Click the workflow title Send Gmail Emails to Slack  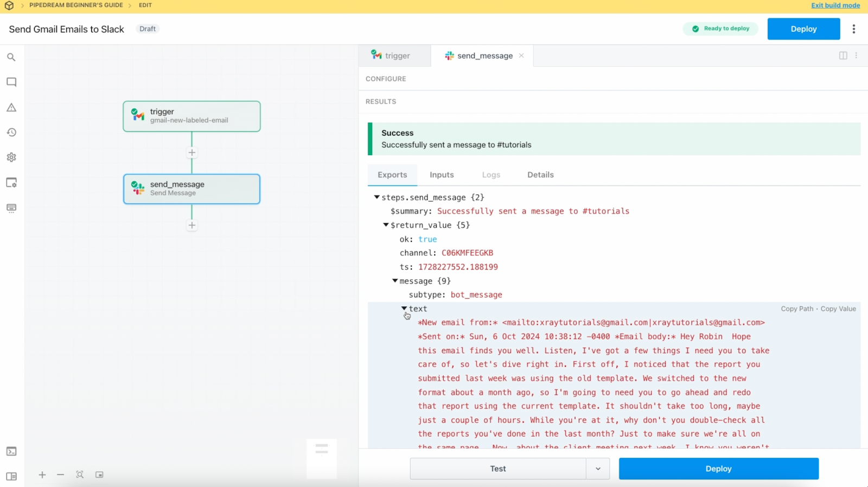(x=66, y=29)
